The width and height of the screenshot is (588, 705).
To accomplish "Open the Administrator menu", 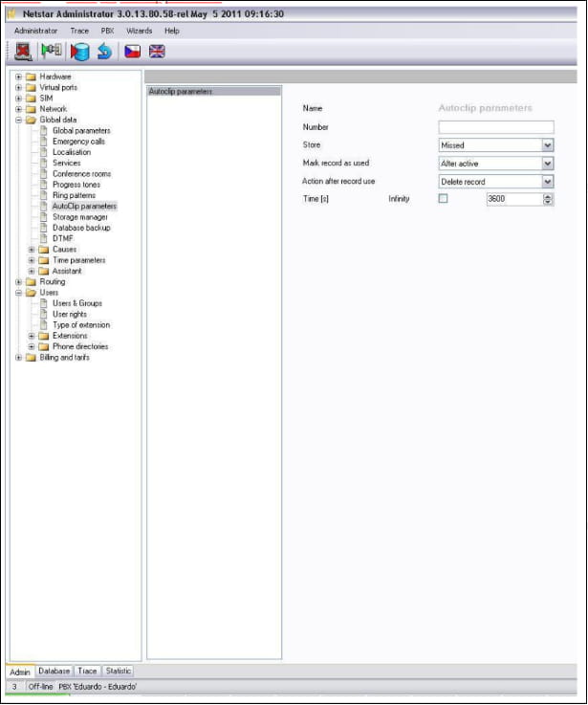I will tap(35, 31).
